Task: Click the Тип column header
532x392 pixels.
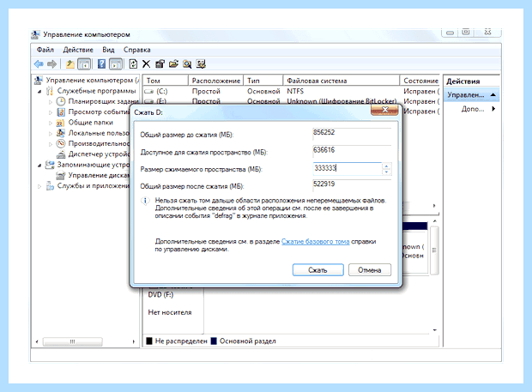Action: (x=263, y=81)
